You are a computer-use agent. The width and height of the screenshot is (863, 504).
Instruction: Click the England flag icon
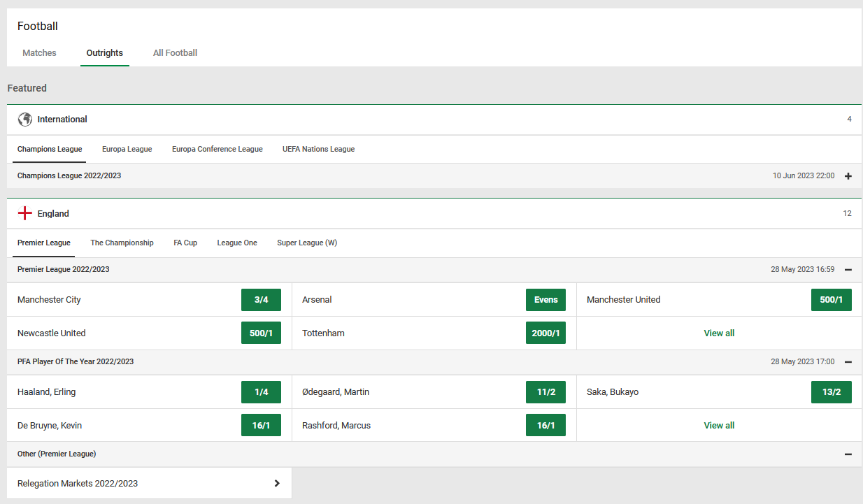point(25,213)
